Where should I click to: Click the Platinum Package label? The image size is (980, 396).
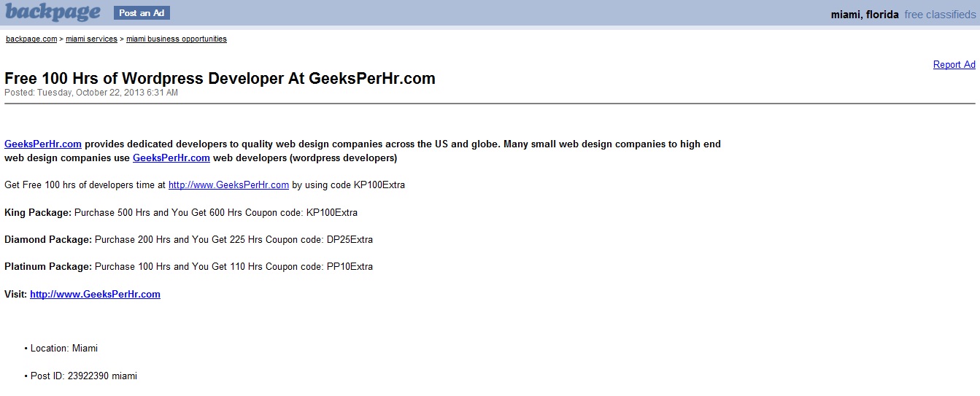[x=48, y=267]
